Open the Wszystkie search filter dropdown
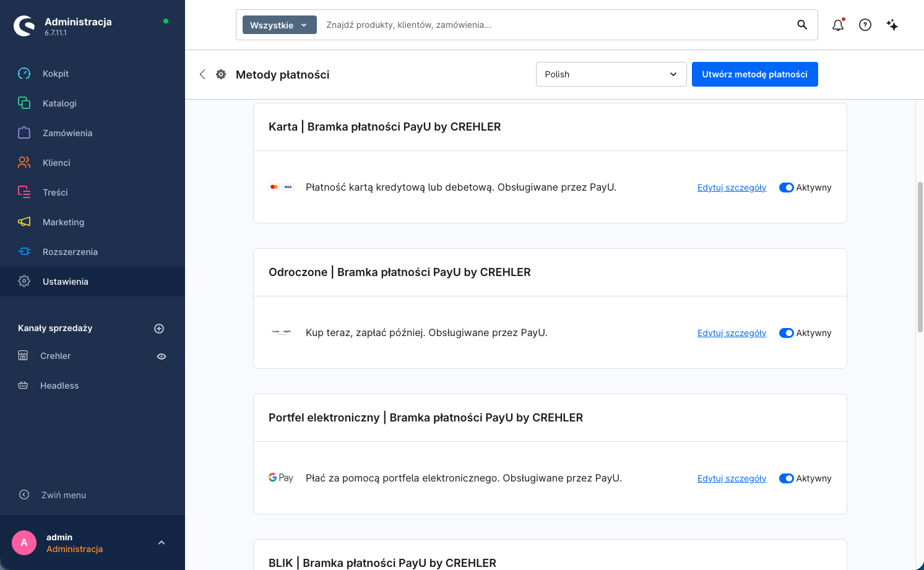The image size is (924, 570). tap(280, 25)
